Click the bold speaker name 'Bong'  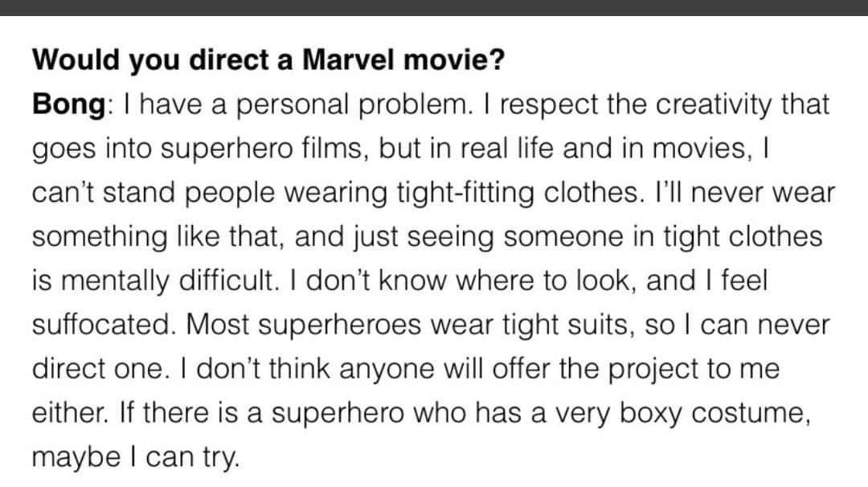click(68, 104)
